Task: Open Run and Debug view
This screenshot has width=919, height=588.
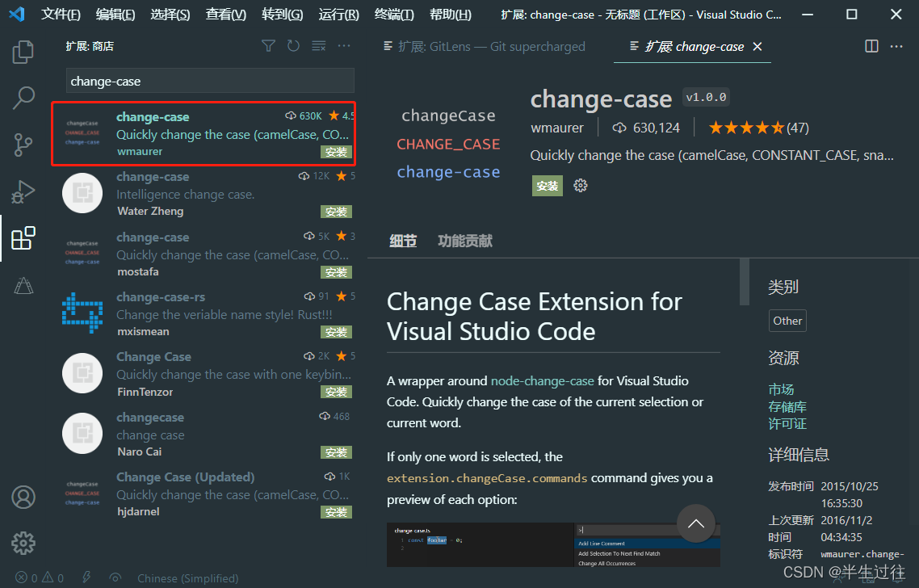Action: tap(23, 191)
